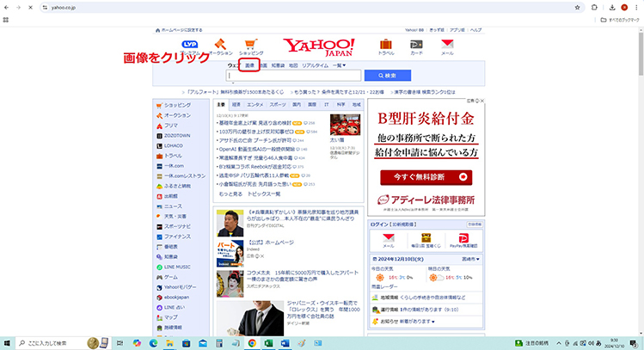Show hidden system tray icons chevron
Viewport: 644px width, 350px height.
(x=559, y=343)
